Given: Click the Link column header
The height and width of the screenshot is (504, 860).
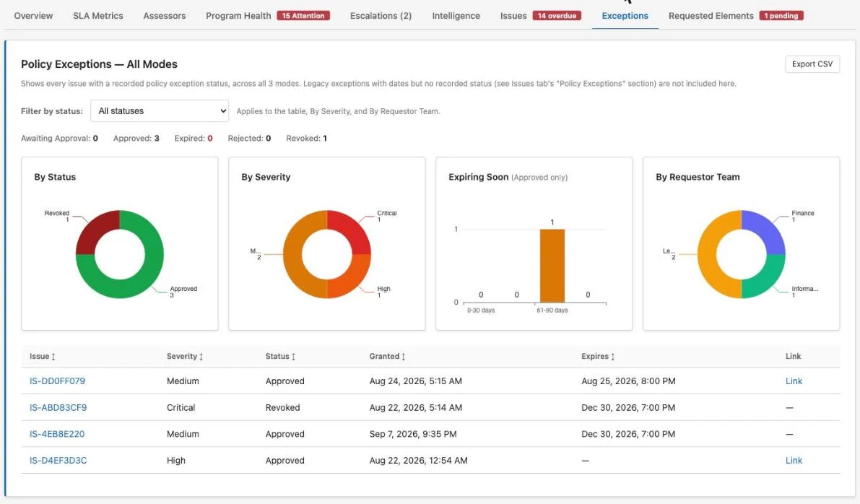Looking at the screenshot, I should click(x=793, y=357).
